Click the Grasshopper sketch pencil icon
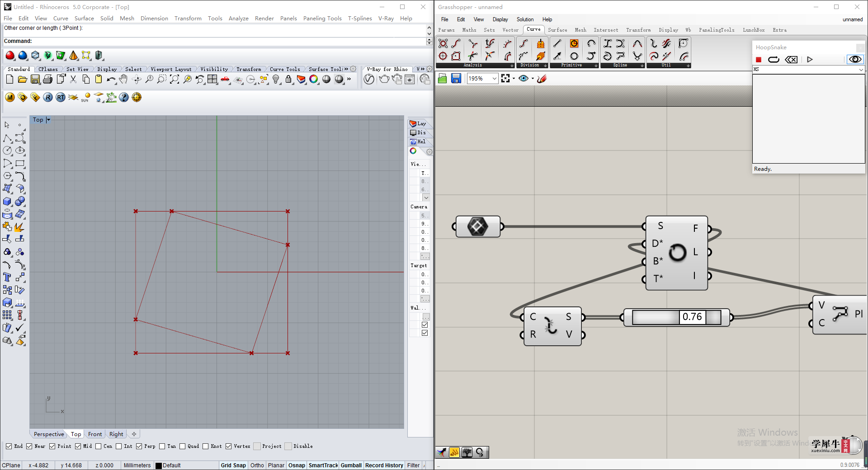Image resolution: width=868 pixels, height=470 pixels. [542, 79]
